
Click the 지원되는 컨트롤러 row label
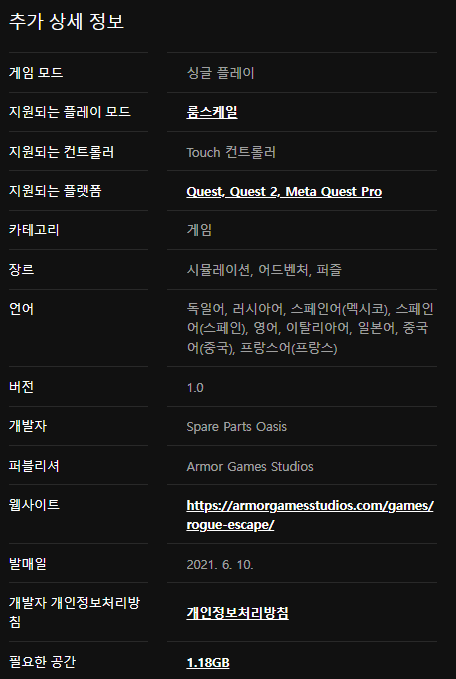click(61, 152)
